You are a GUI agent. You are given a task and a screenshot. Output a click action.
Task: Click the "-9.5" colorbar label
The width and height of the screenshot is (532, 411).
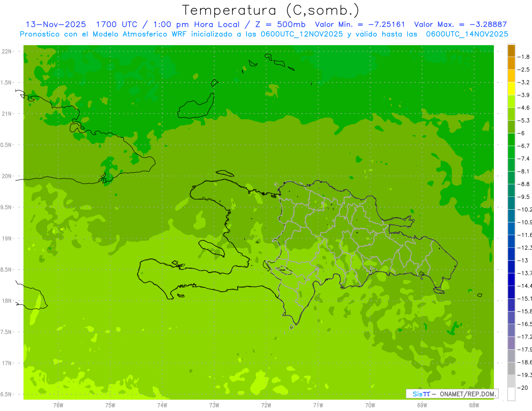click(523, 197)
